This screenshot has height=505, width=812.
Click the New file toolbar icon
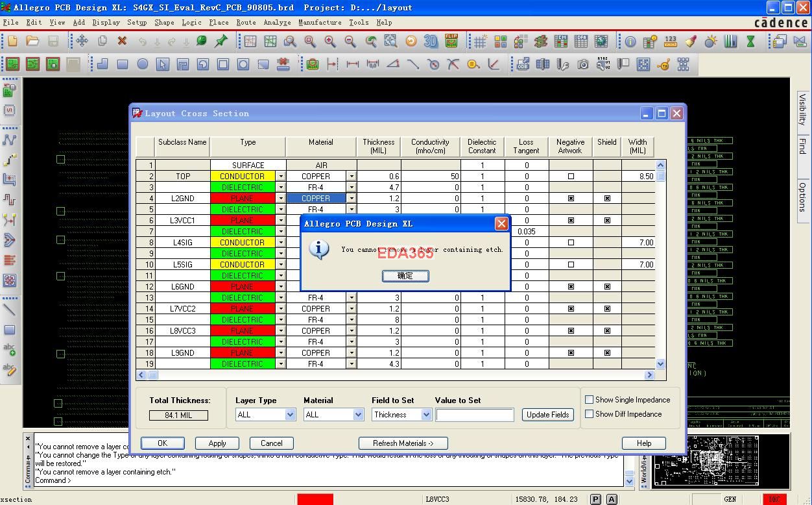[x=12, y=41]
